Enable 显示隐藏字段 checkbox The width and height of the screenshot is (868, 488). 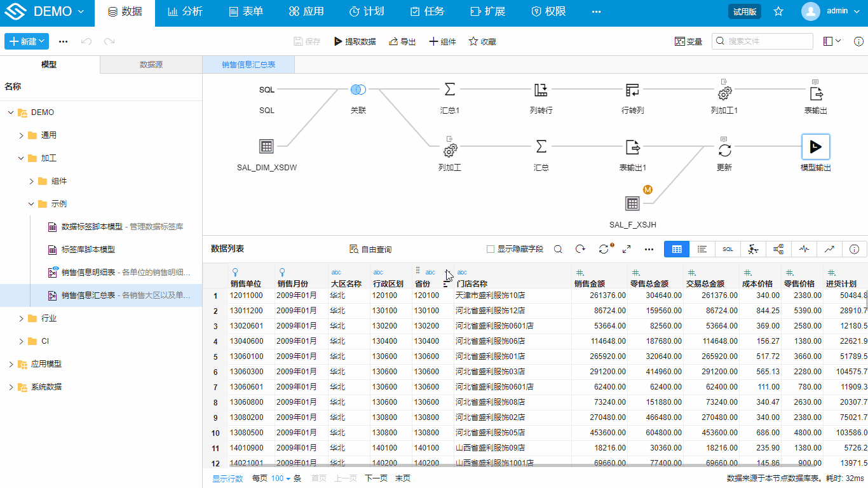490,249
